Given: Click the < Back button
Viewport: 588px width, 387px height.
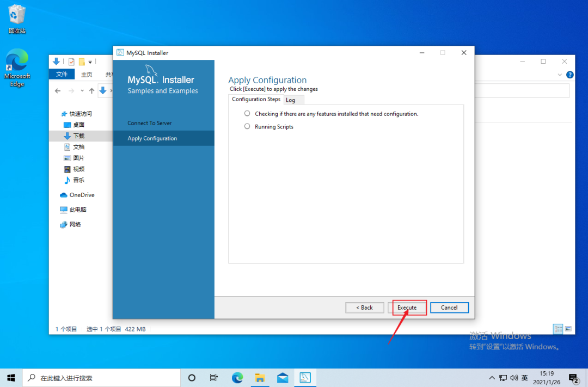Looking at the screenshot, I should (364, 308).
